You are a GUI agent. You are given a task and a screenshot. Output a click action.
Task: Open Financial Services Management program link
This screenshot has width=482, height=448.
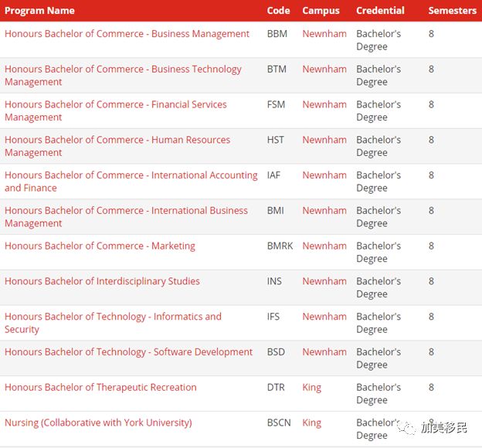116,110
